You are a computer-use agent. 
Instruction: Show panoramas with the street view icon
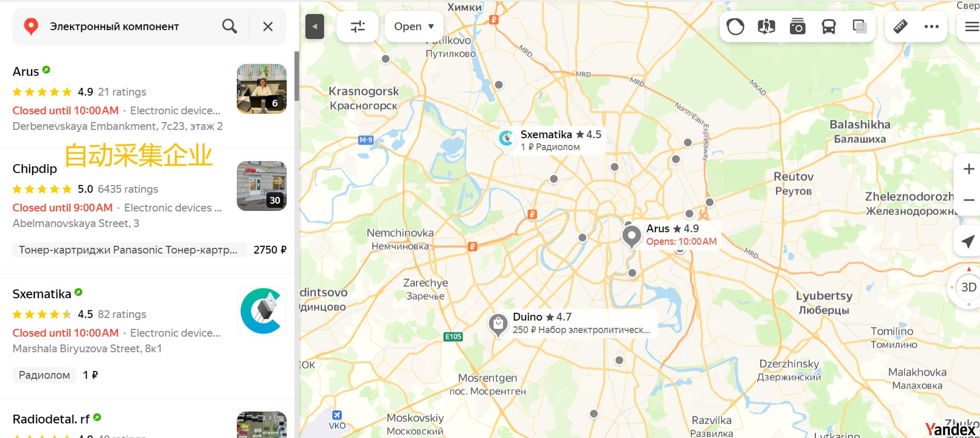pos(767,26)
